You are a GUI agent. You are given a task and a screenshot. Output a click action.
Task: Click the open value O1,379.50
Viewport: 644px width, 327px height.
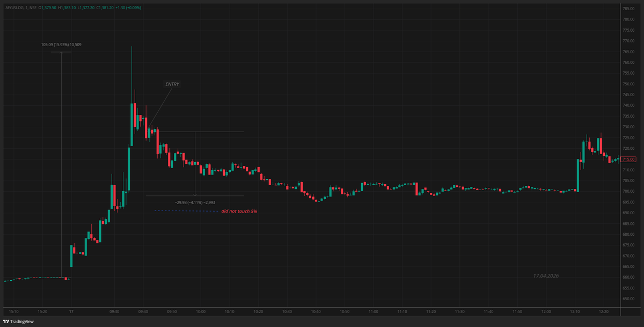(x=48, y=8)
